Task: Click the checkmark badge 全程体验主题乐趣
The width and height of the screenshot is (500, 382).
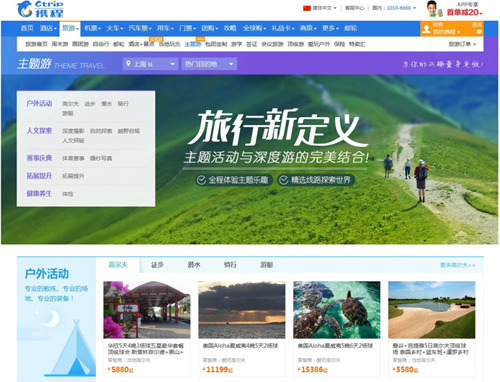Action: tap(234, 180)
